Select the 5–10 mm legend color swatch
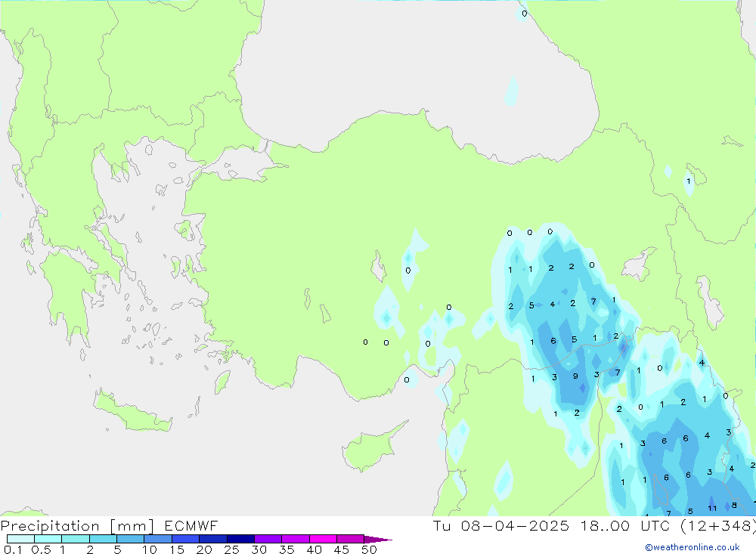Image resolution: width=756 pixels, height=554 pixels. pos(130,539)
